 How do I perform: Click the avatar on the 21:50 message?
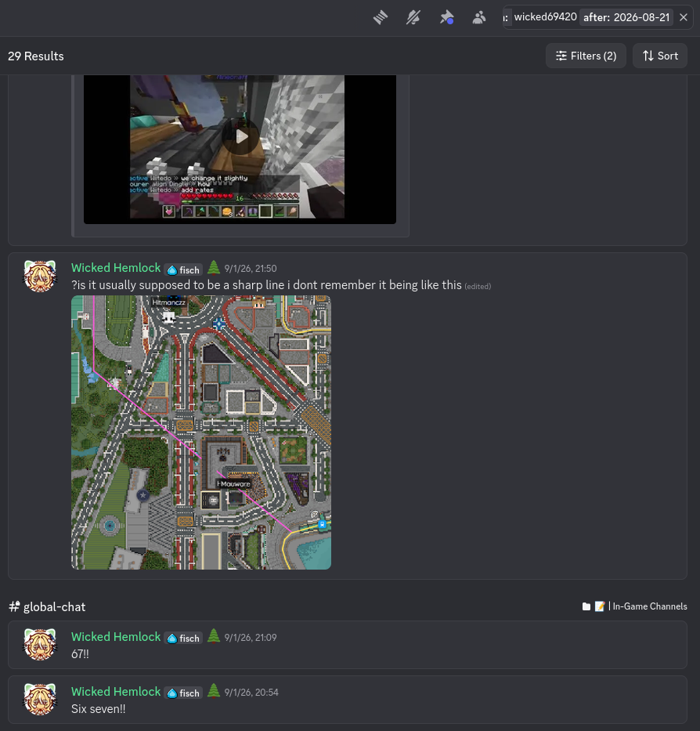tap(40, 276)
